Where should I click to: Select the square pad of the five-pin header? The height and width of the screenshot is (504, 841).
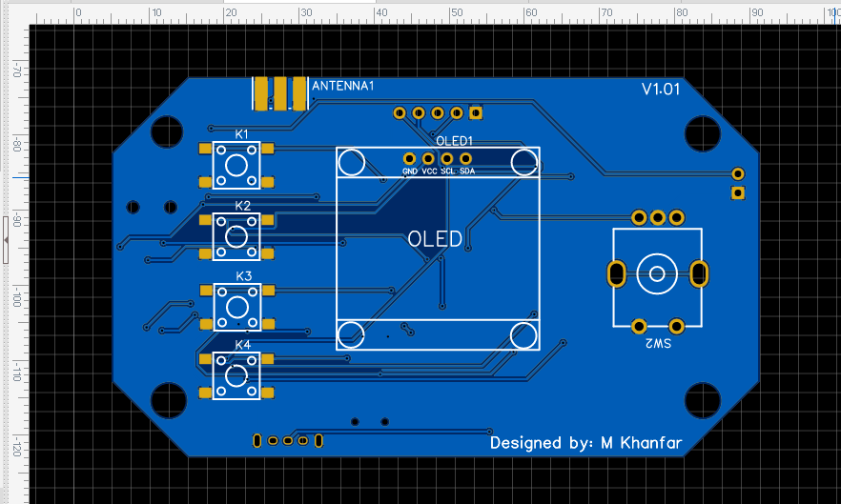(476, 113)
